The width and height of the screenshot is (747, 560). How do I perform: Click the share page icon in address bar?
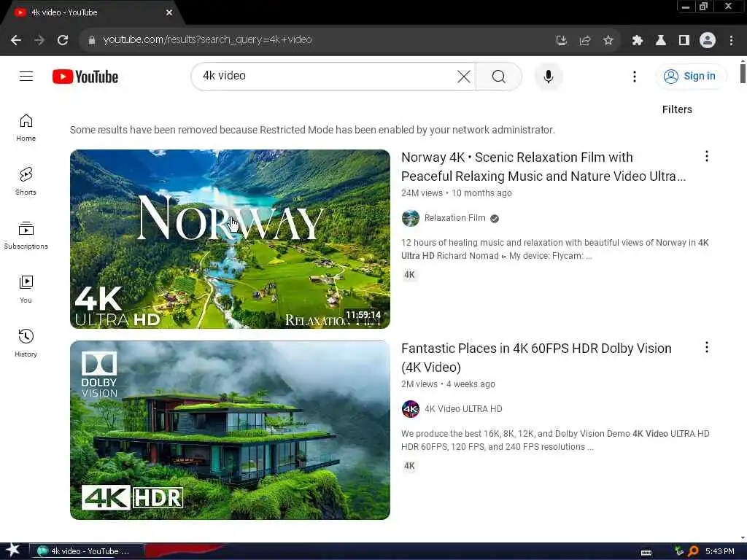click(585, 41)
